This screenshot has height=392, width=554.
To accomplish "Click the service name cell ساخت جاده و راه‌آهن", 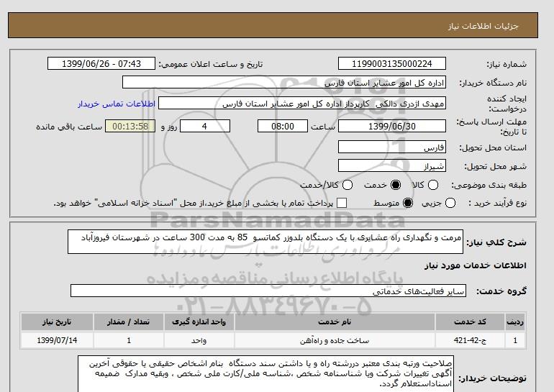I will pos(335,340).
